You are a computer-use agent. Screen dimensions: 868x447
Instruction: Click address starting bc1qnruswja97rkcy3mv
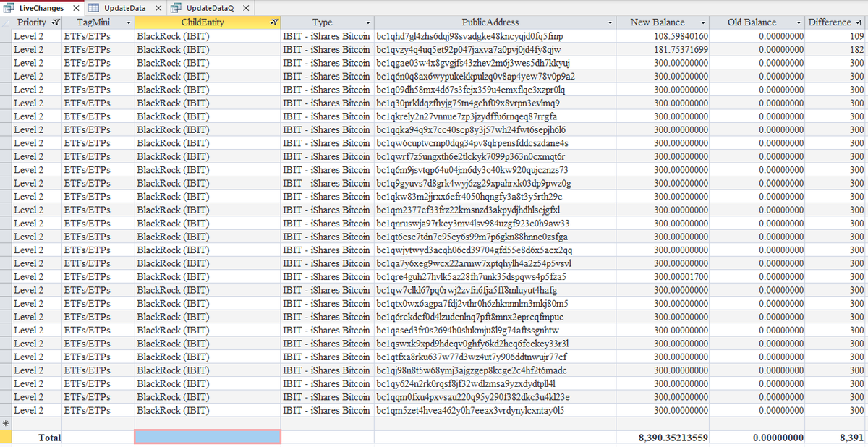(473, 223)
